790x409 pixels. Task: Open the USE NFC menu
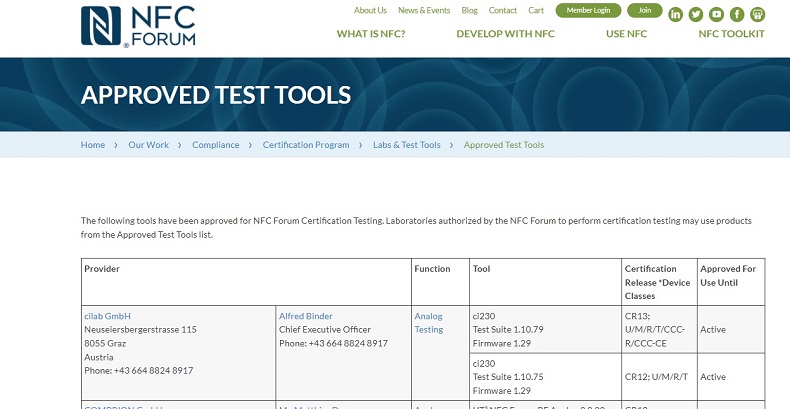click(x=626, y=34)
